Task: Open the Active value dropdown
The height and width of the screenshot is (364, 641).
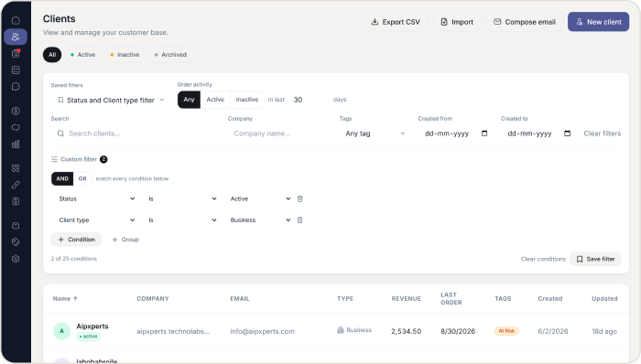Action: (x=260, y=198)
